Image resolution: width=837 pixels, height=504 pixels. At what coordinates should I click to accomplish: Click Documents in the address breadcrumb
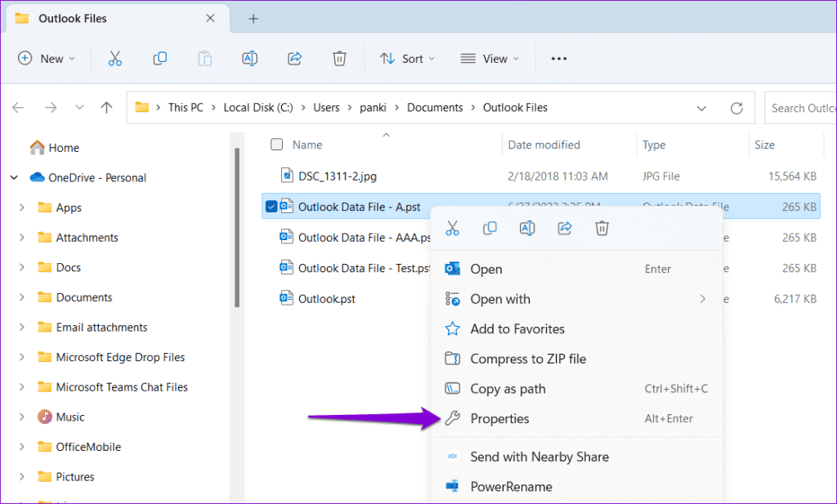click(x=435, y=108)
